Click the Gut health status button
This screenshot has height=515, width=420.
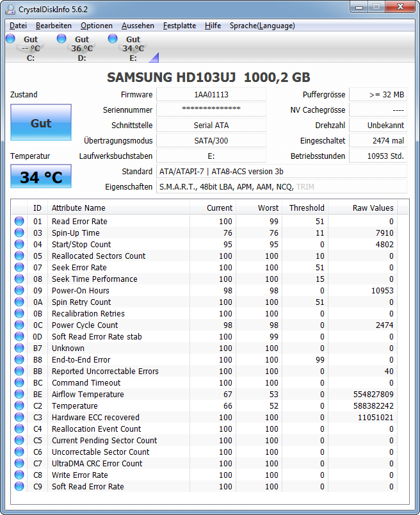41,122
